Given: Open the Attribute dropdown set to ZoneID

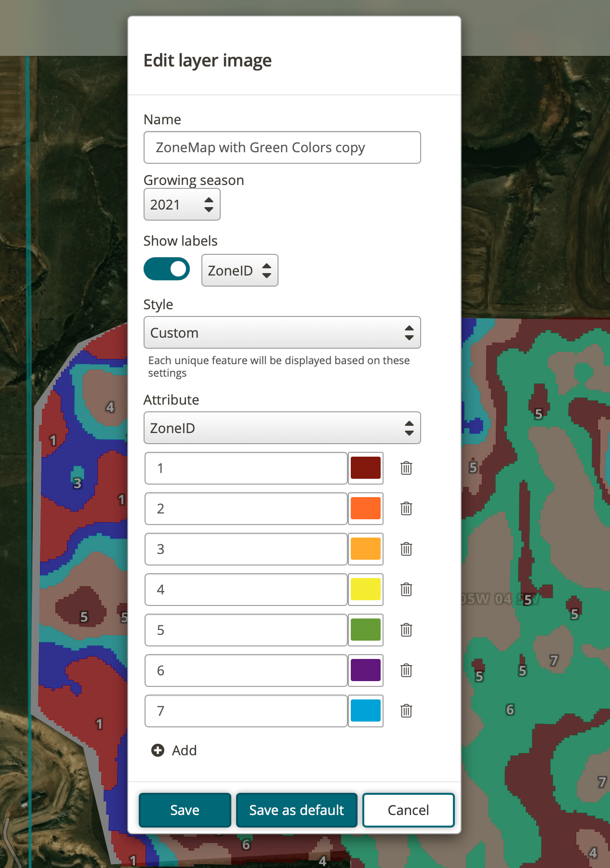Looking at the screenshot, I should pos(282,428).
